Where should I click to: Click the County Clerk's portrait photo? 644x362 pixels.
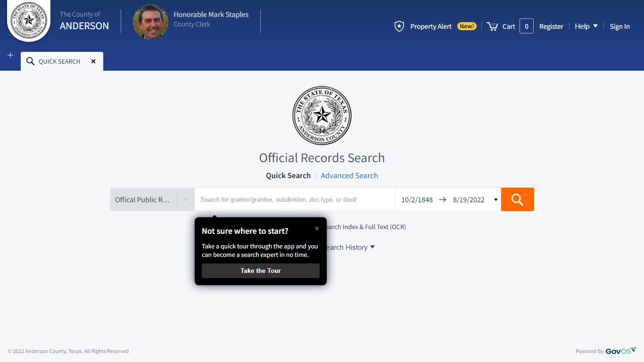coord(151,22)
